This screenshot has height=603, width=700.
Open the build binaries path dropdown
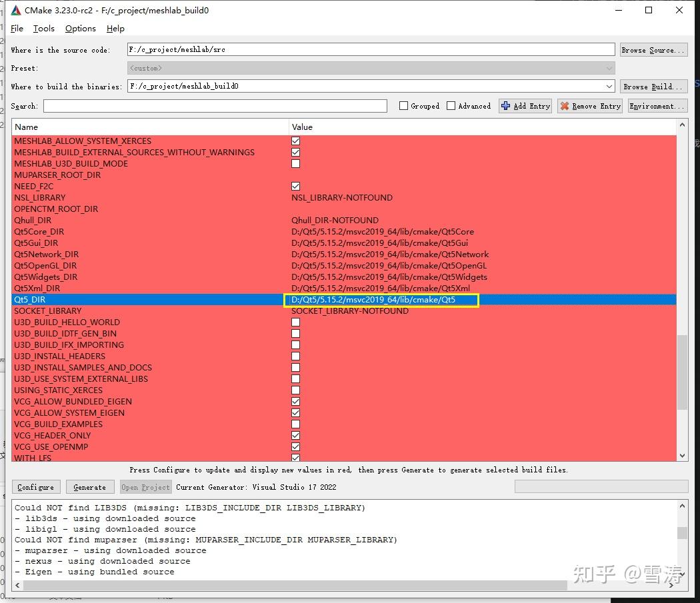pyautogui.click(x=608, y=85)
